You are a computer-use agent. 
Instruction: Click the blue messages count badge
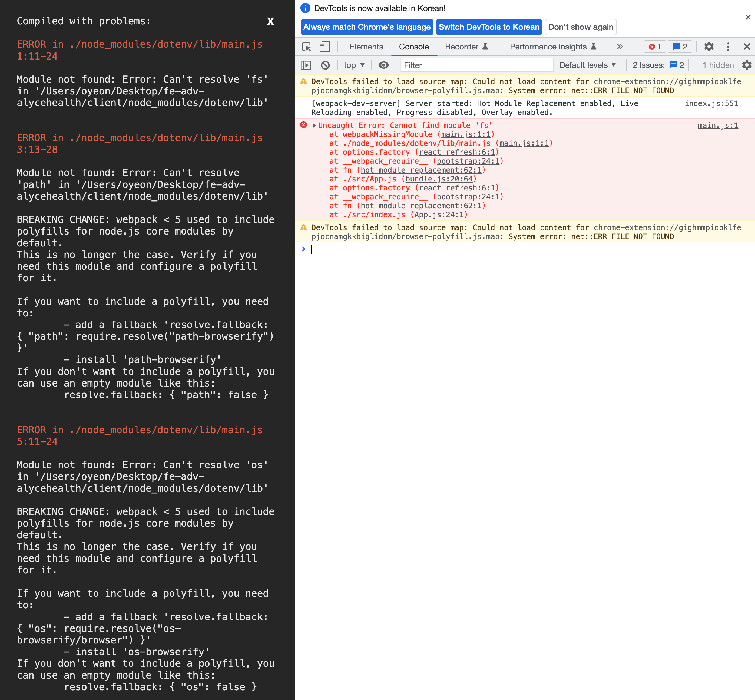pyautogui.click(x=680, y=47)
